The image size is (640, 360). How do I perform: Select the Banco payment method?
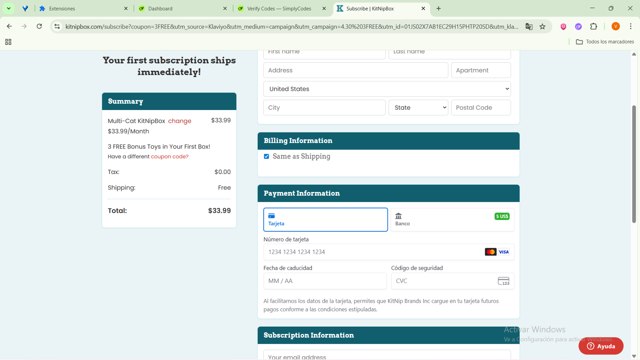click(452, 220)
